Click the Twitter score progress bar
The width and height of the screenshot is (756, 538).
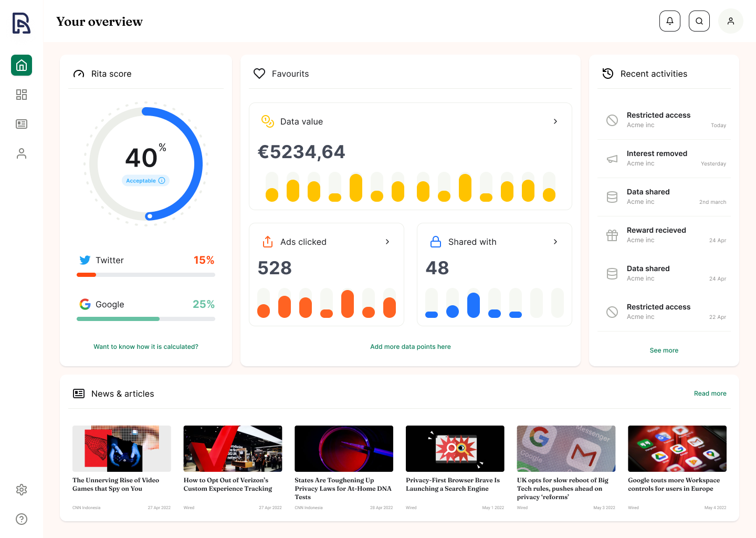point(146,275)
